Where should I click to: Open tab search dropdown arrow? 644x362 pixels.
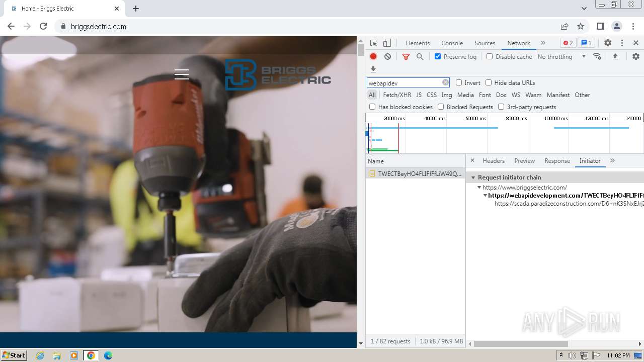coord(584,9)
